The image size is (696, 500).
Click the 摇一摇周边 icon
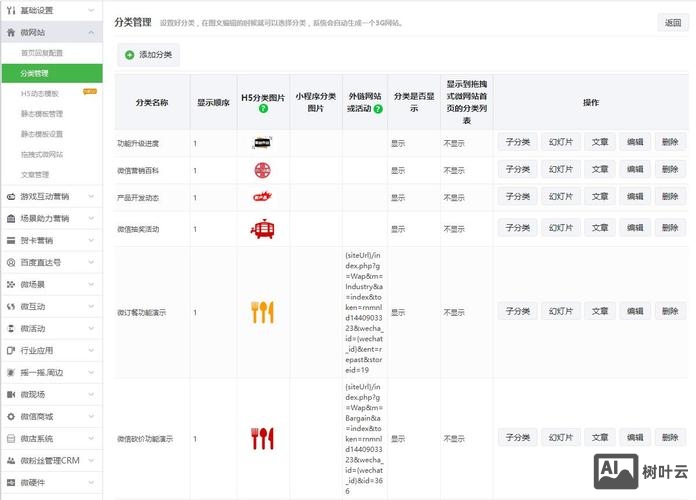pos(11,373)
